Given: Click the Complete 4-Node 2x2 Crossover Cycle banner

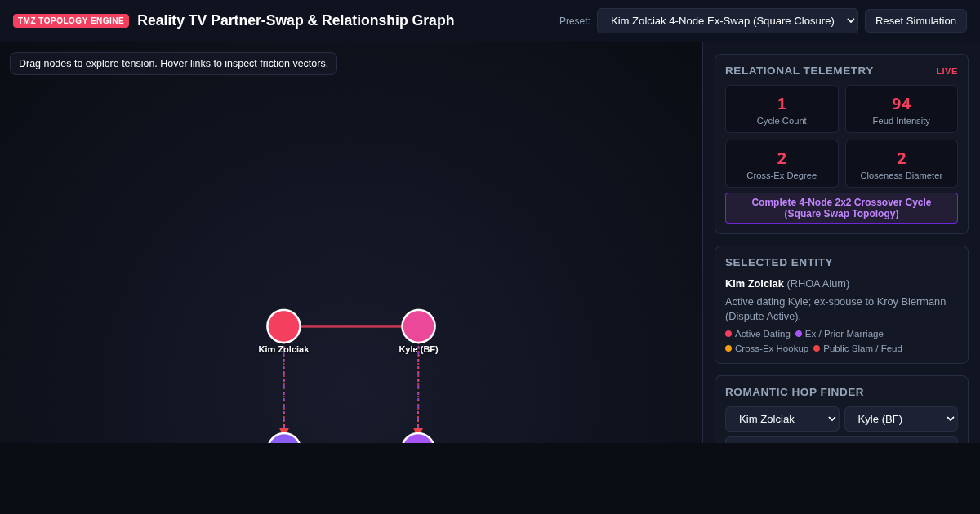Looking at the screenshot, I should [841, 208].
